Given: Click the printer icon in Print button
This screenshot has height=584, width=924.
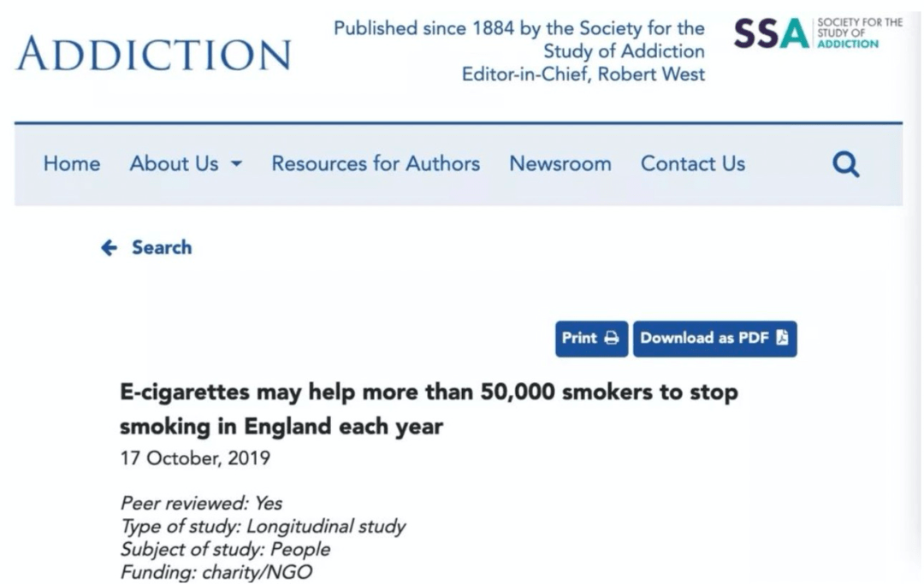Looking at the screenshot, I should pos(612,338).
